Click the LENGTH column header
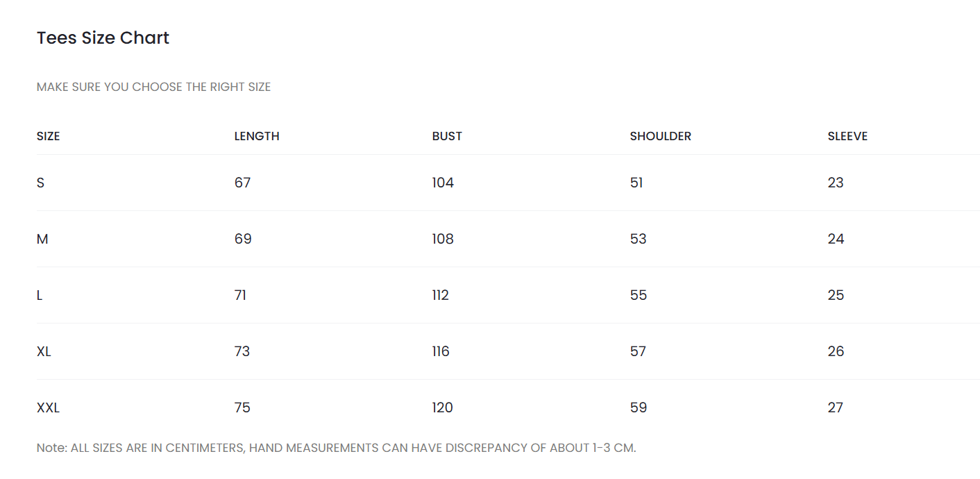The height and width of the screenshot is (479, 980). pyautogui.click(x=257, y=136)
